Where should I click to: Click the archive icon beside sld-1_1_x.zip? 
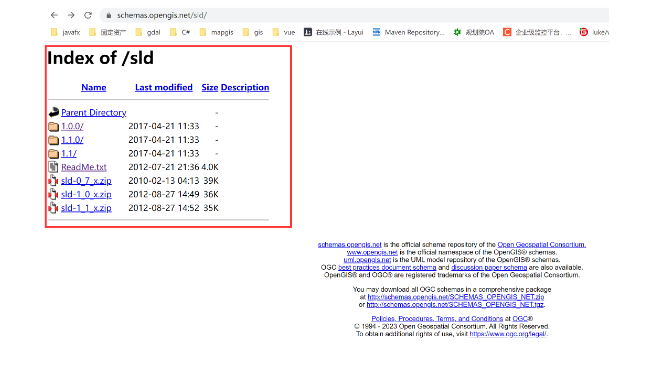click(53, 208)
